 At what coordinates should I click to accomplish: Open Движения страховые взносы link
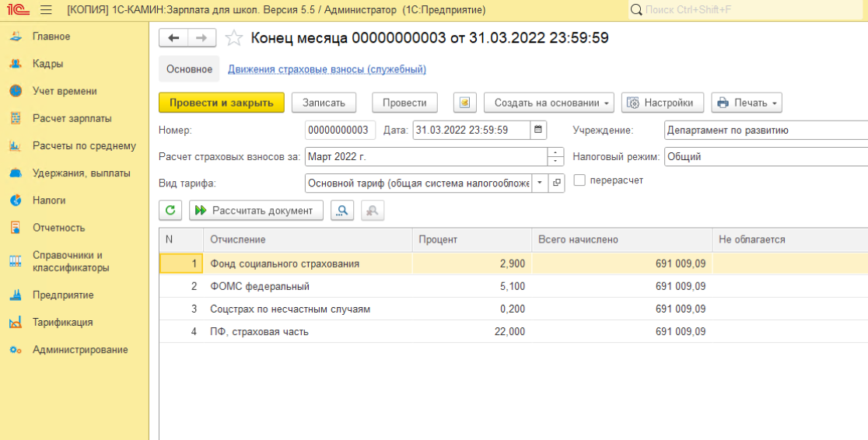point(327,69)
